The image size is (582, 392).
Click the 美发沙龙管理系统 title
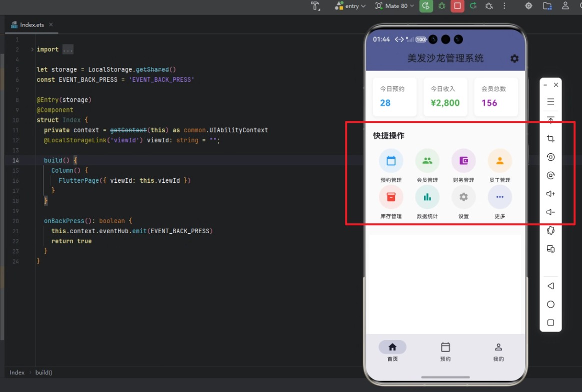[x=445, y=58]
